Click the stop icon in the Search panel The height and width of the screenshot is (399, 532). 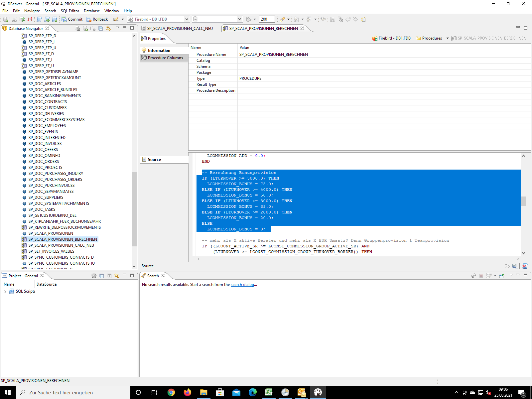[x=481, y=276]
